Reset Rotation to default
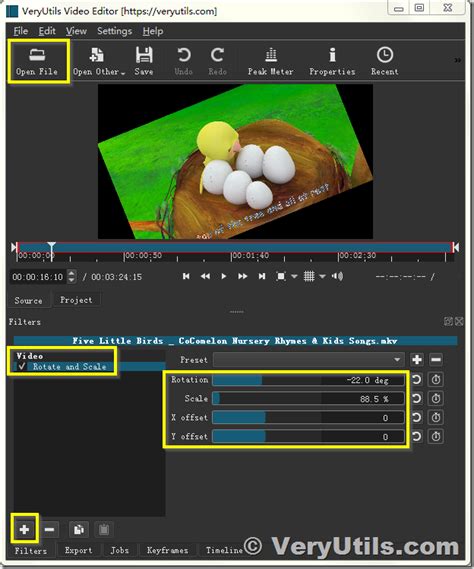This screenshot has height=569, width=474. tap(417, 380)
